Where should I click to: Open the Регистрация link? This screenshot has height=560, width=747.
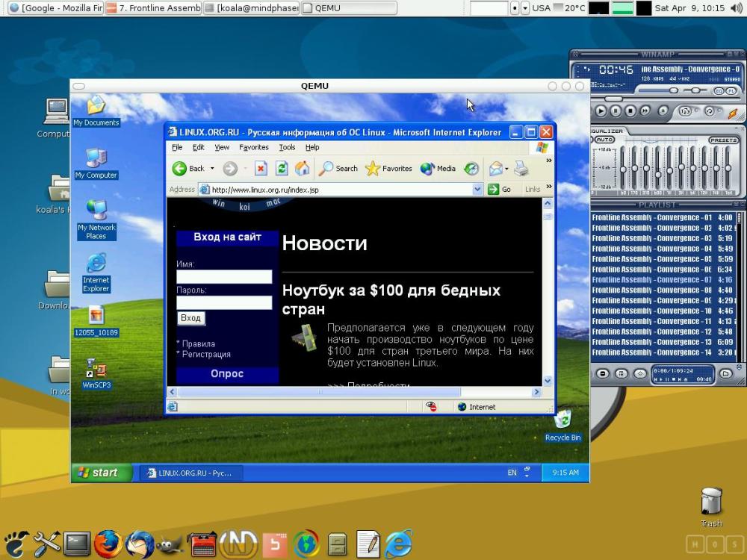click(x=206, y=354)
